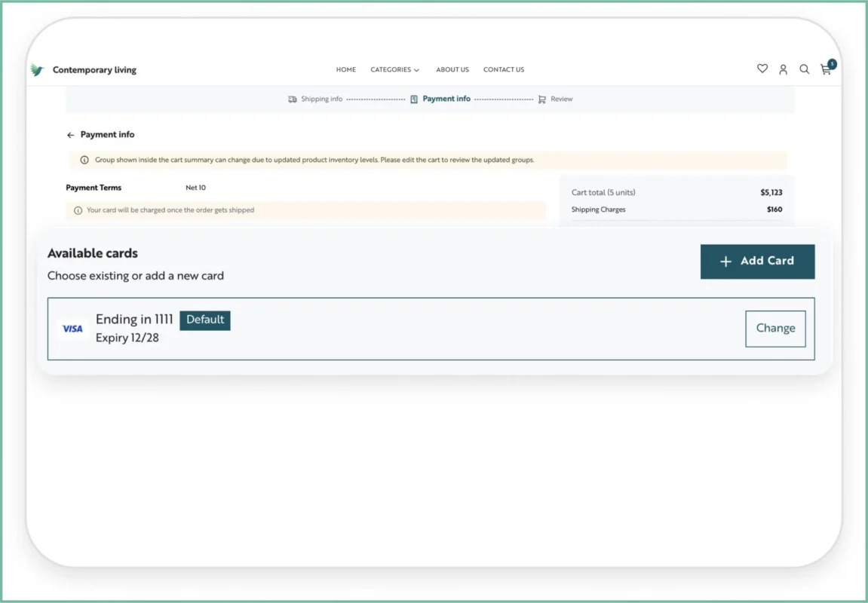Click the info icon in inventory notice
The height and width of the screenshot is (603, 868).
(x=84, y=160)
